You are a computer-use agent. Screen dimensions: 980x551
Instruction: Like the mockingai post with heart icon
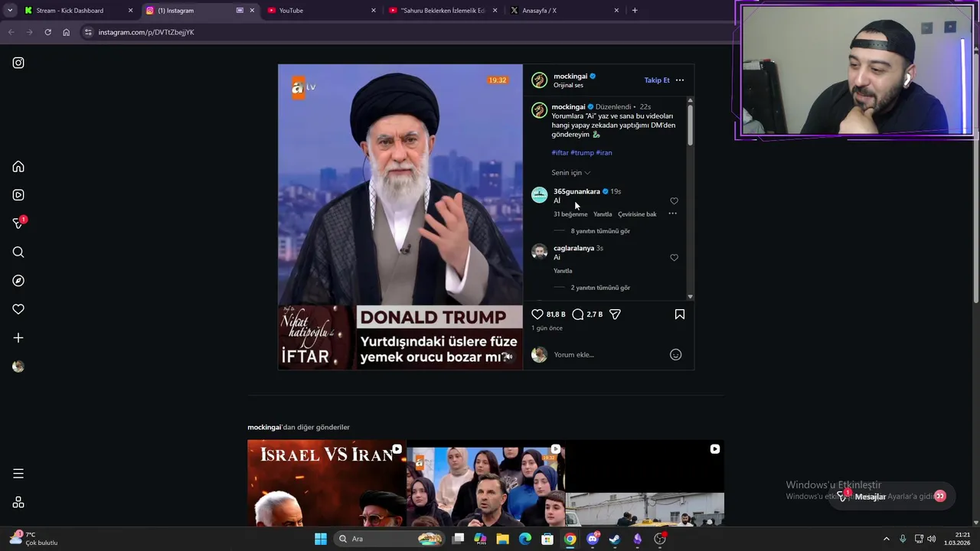tap(537, 314)
